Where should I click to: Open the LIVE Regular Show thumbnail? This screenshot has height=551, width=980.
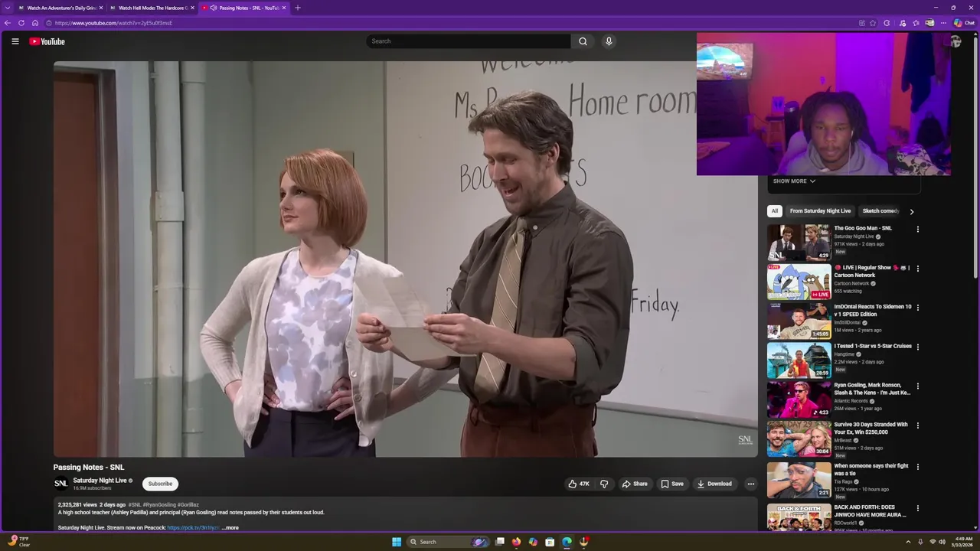coord(799,282)
